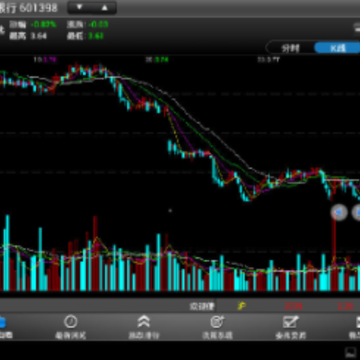The height and width of the screenshot is (360, 360).
Task: Click the green 3.63 lowest price value
Action: click(96, 36)
